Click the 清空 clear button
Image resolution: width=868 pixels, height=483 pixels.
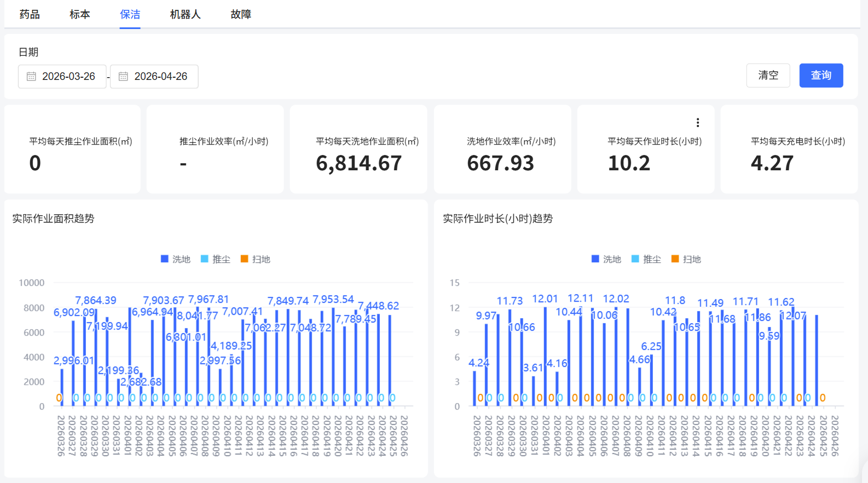click(x=768, y=75)
